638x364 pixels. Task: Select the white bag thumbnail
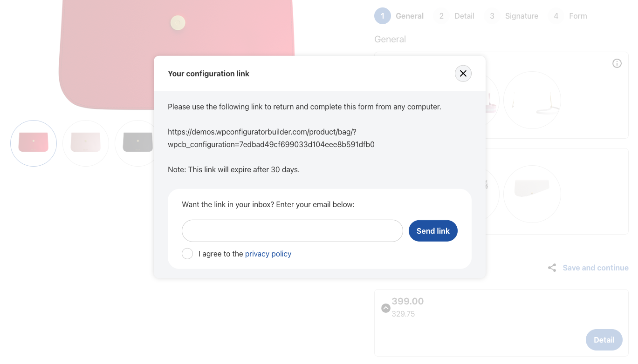point(86,143)
